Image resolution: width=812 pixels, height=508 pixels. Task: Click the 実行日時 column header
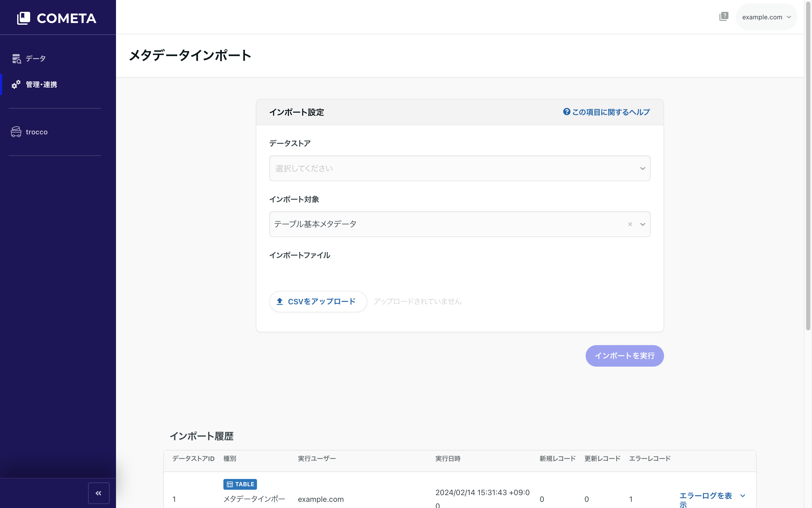click(x=448, y=459)
